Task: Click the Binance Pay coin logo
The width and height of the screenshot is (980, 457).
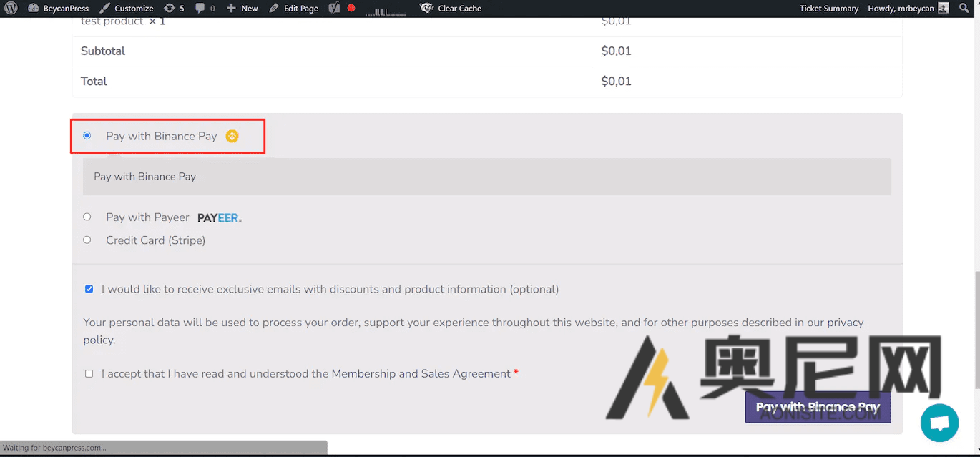Action: 232,136
